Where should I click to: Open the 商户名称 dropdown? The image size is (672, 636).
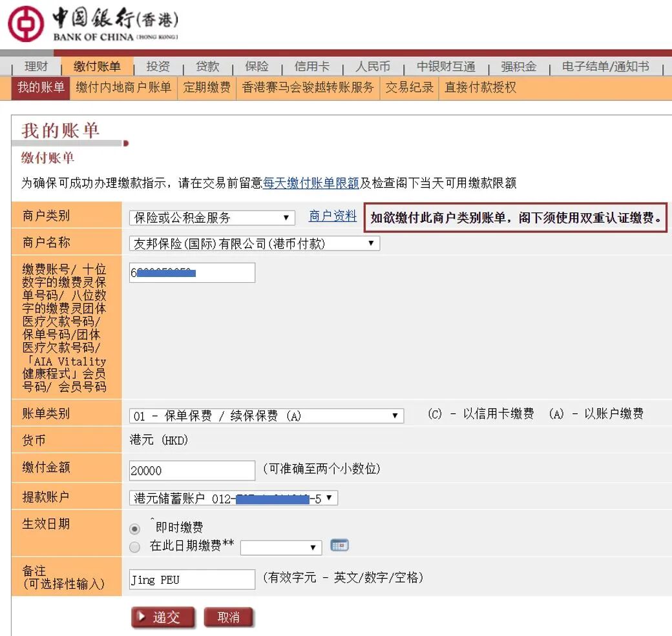[x=255, y=243]
